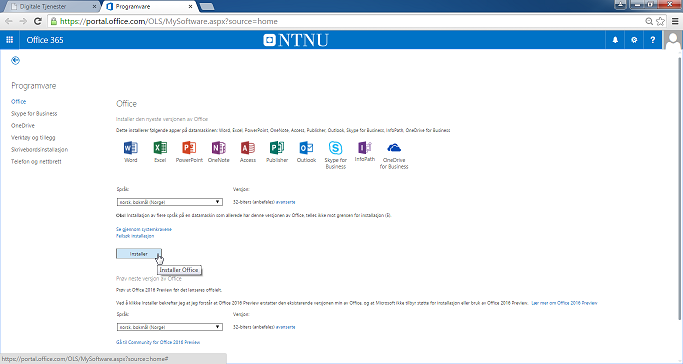The width and height of the screenshot is (683, 364).
Task: Click the zoom magnifier in address bar
Action: 649,21
